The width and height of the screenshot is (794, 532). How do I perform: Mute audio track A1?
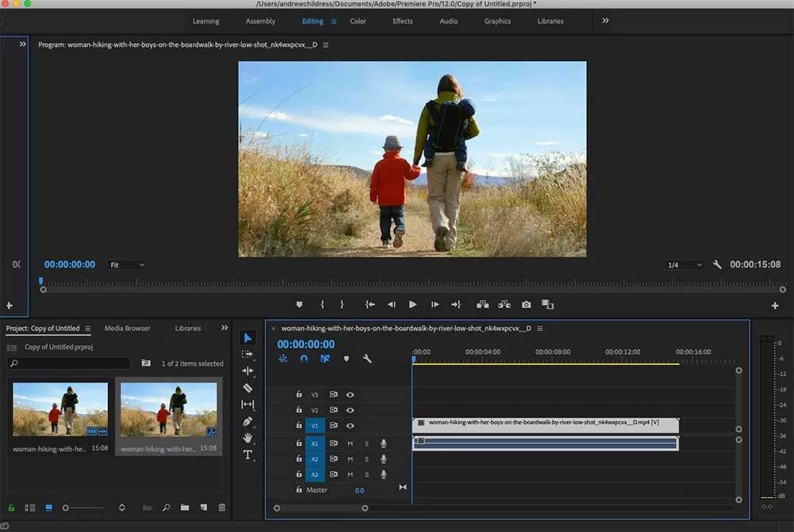(350, 444)
